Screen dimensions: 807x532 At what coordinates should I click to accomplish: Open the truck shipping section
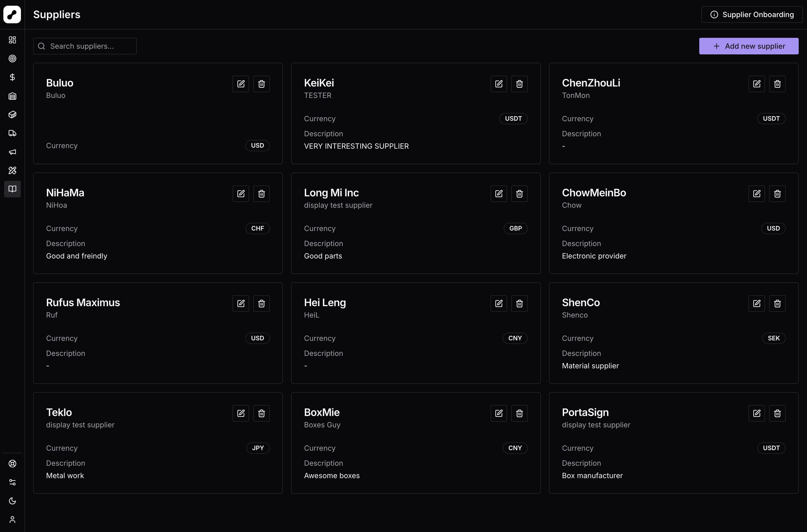coord(12,133)
